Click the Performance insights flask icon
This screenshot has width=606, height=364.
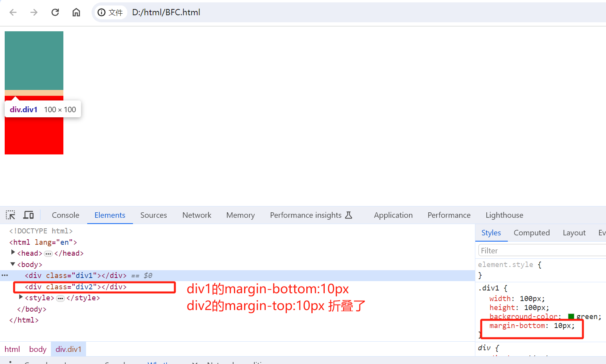349,215
